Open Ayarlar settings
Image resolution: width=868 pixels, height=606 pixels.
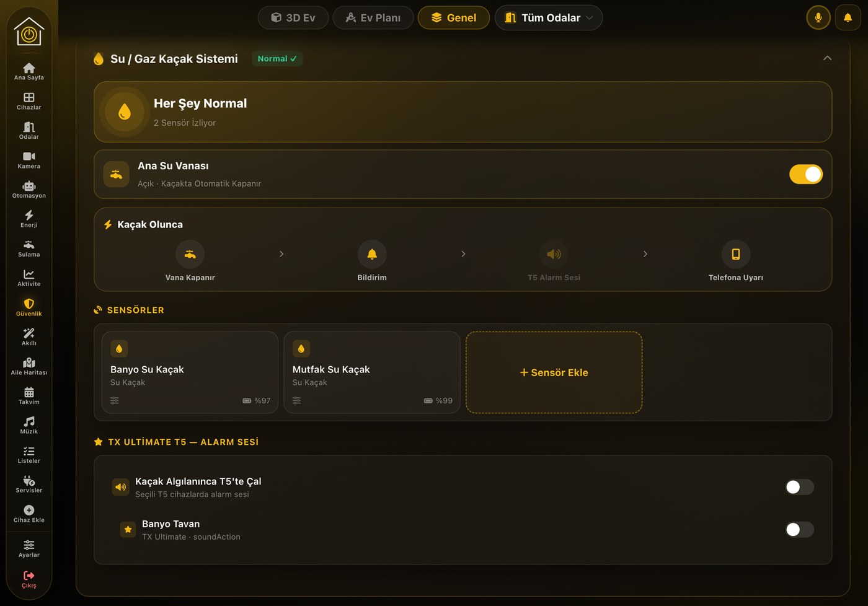[29, 548]
